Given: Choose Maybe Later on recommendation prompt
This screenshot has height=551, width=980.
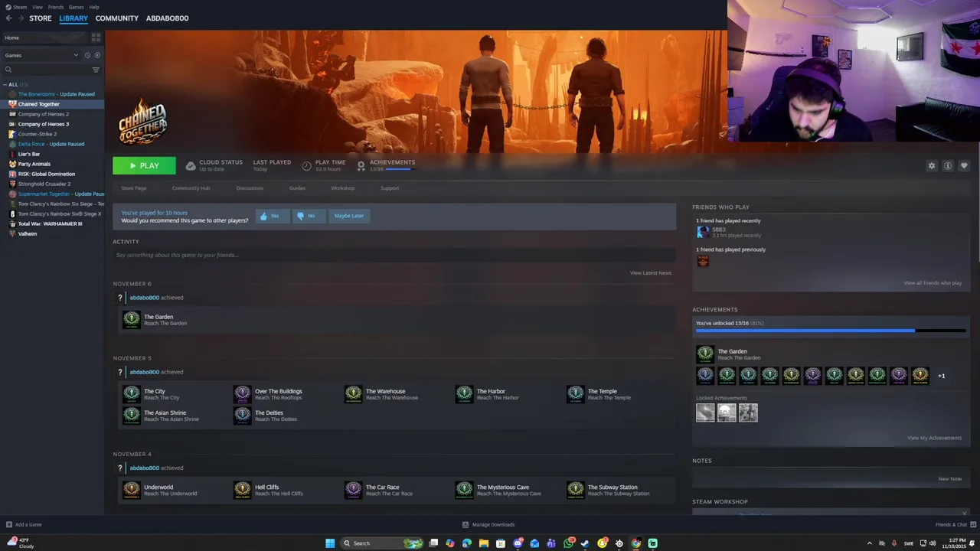Looking at the screenshot, I should click(x=348, y=216).
